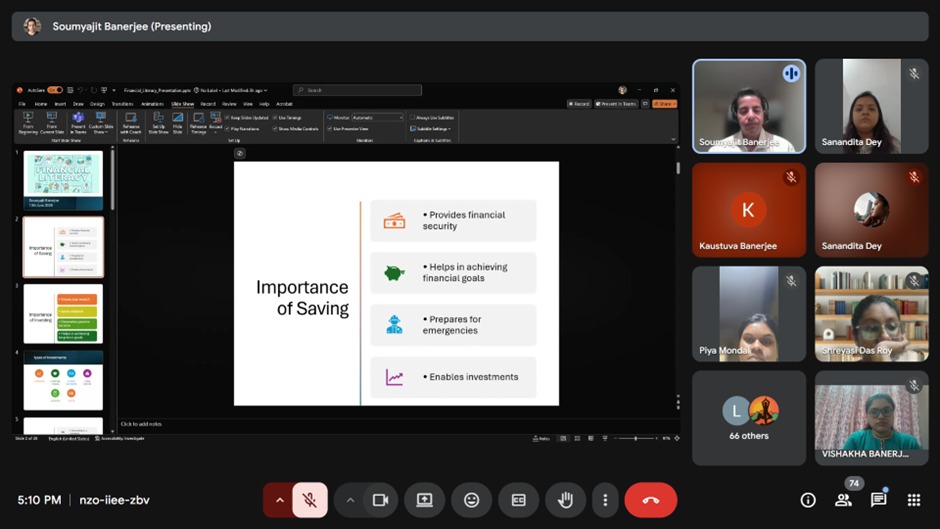The width and height of the screenshot is (940, 529).
Task: Show the people list with 74 participants
Action: coord(843,500)
